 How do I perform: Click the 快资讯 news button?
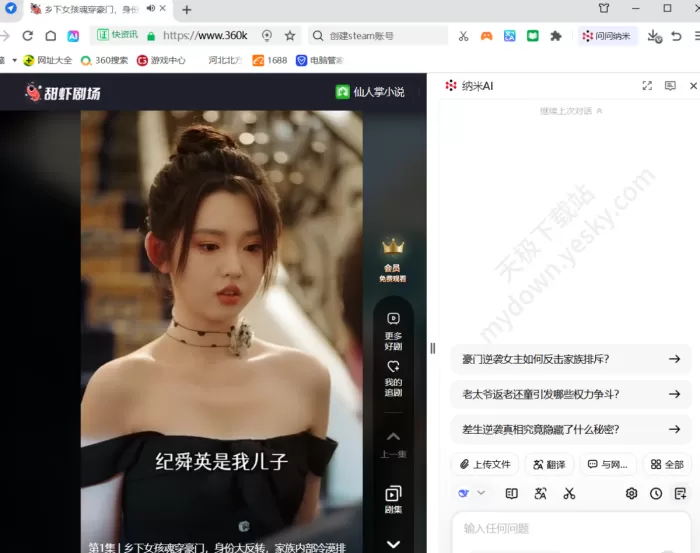pos(118,35)
